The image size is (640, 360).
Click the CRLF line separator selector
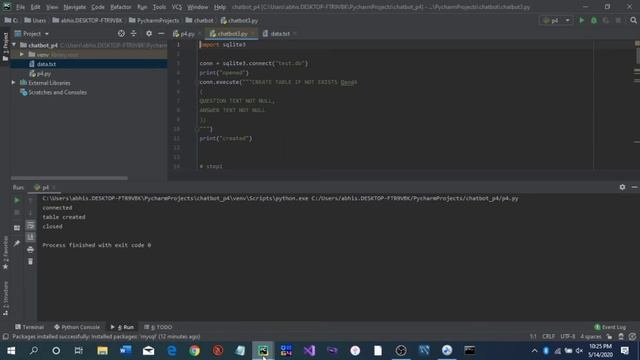click(x=548, y=336)
